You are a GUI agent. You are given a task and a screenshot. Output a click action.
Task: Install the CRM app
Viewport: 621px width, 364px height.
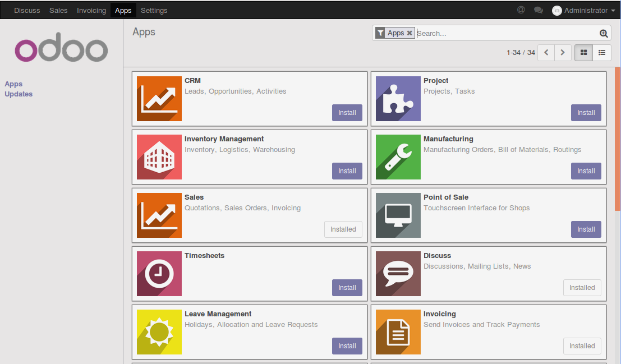coord(347,113)
